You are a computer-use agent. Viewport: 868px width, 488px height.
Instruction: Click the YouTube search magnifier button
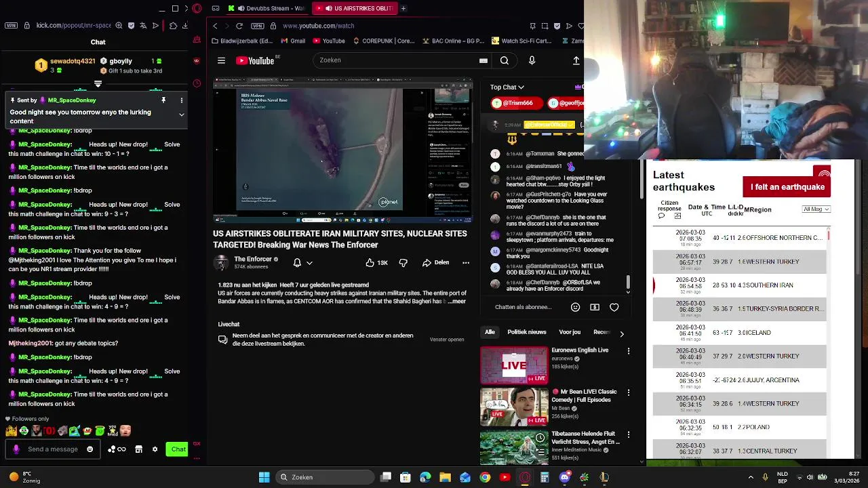click(x=505, y=60)
